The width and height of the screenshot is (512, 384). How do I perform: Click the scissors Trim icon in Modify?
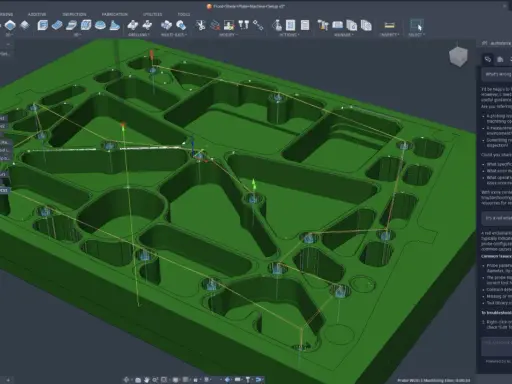pyautogui.click(x=200, y=25)
